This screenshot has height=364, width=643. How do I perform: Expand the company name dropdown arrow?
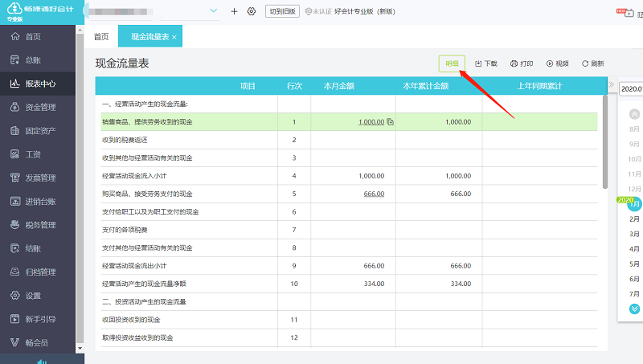[x=214, y=10]
